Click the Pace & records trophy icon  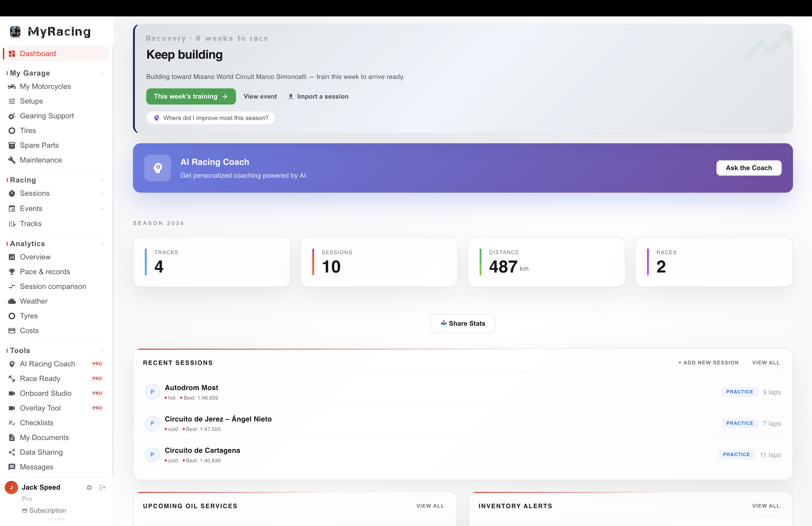coord(12,272)
